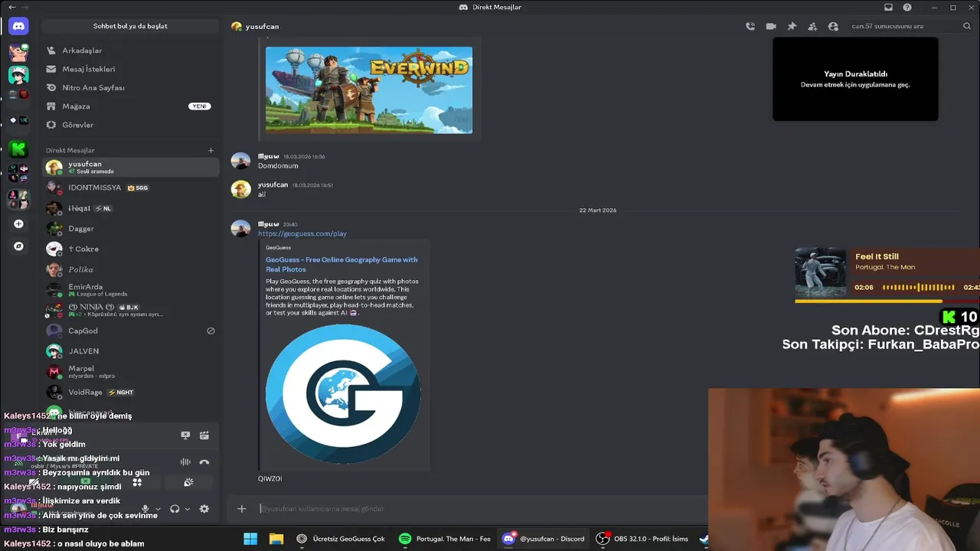
Task: Click the paused stream preview window
Action: click(855, 79)
